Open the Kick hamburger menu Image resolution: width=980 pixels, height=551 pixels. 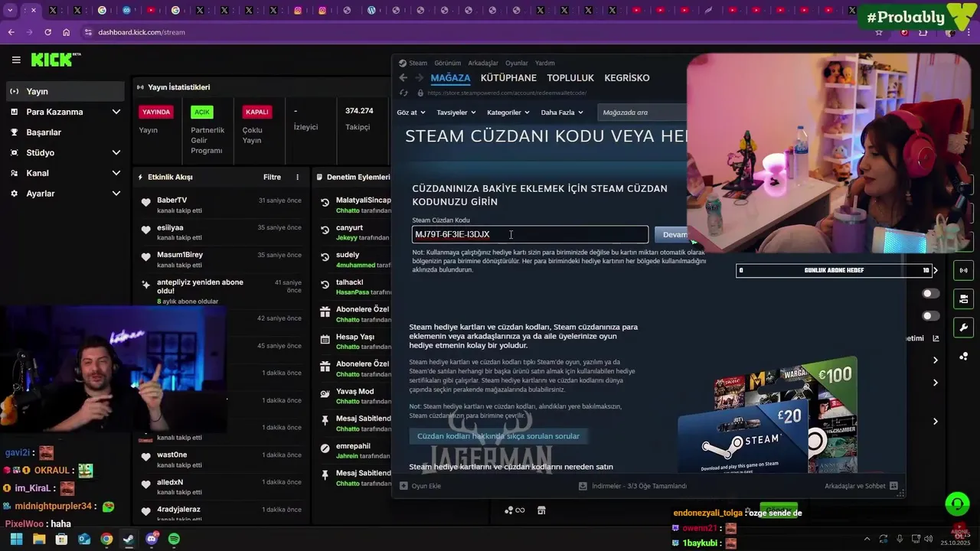coord(15,60)
